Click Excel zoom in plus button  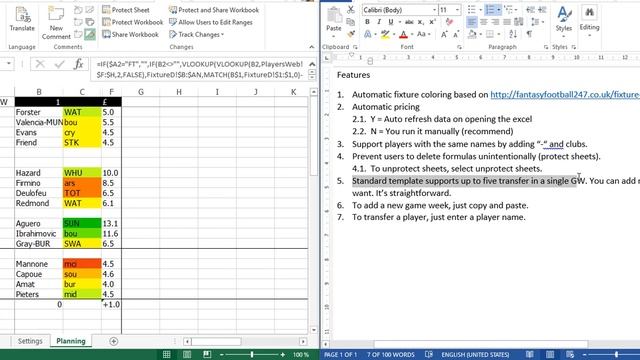tap(282, 355)
